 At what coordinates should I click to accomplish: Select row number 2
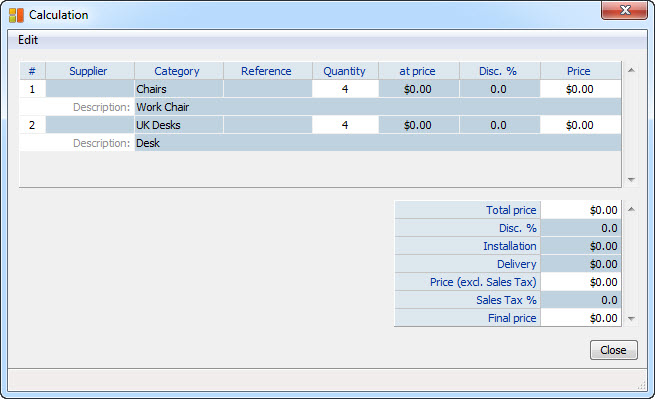tap(32, 125)
